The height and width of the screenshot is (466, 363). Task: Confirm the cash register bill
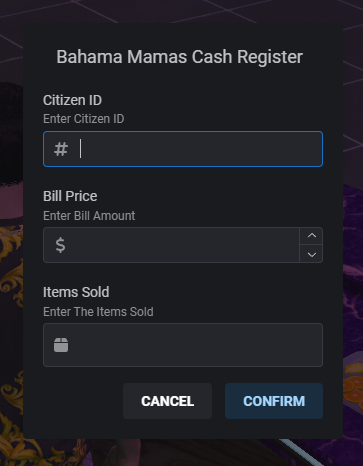(274, 401)
